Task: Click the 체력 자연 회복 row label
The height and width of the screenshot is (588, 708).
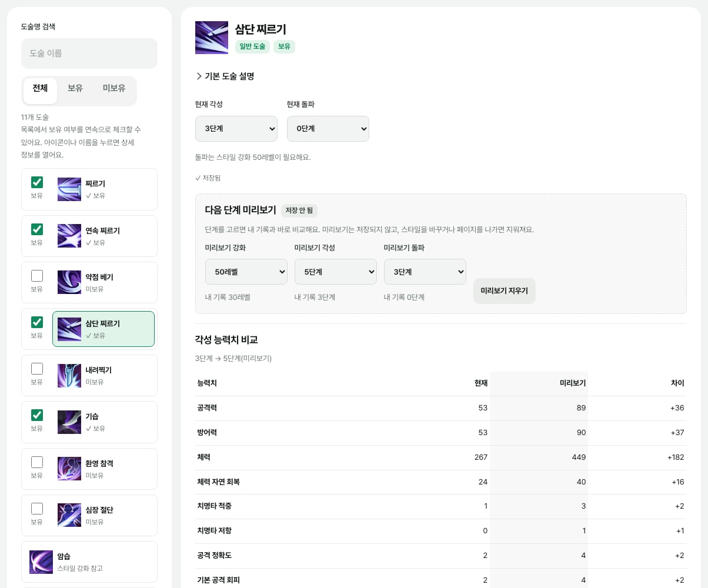Action: [x=218, y=482]
